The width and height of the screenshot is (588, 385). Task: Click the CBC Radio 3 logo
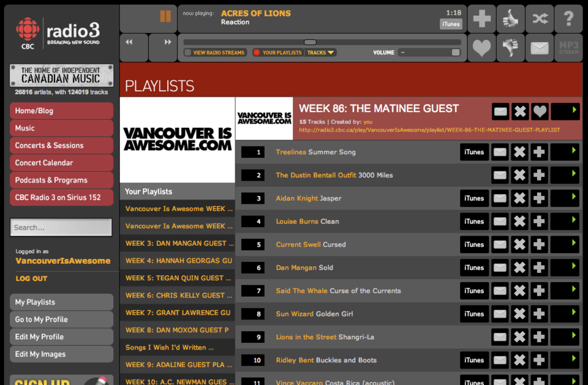pyautogui.click(x=58, y=33)
